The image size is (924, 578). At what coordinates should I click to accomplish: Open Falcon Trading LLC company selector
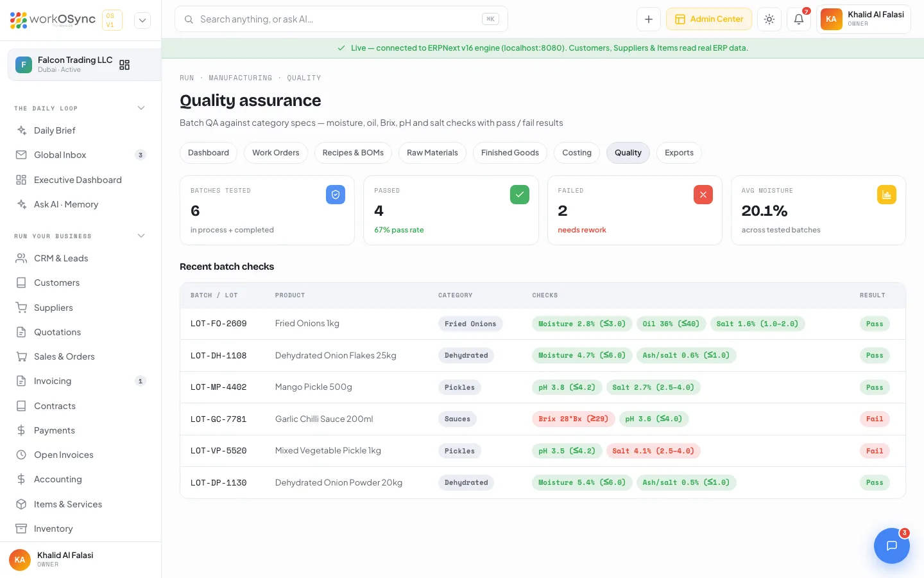click(x=84, y=65)
